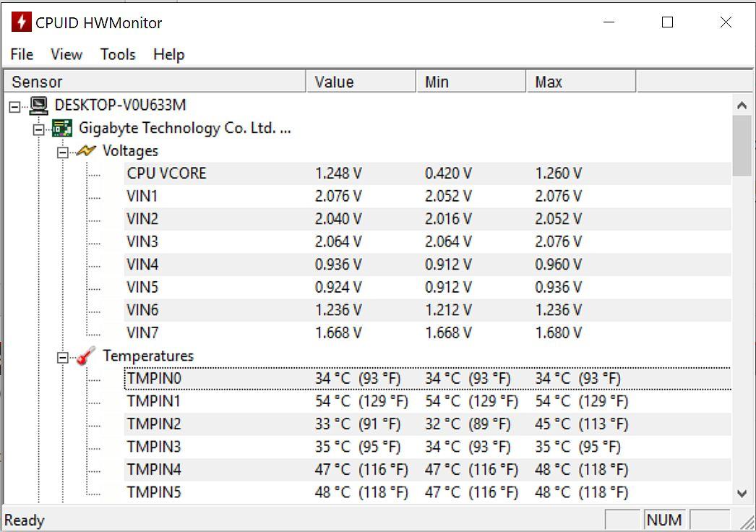Click the Min column header
This screenshot has height=532, width=756.
coord(471,82)
